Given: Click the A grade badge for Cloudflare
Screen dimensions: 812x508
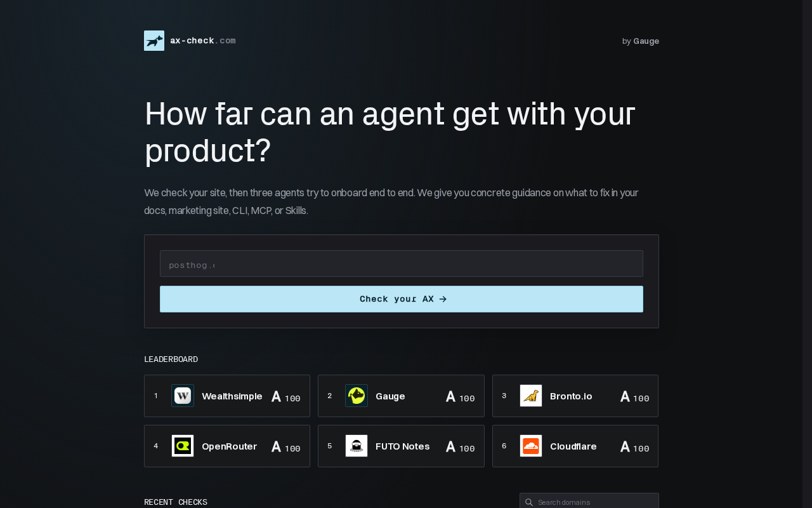Looking at the screenshot, I should click(625, 446).
